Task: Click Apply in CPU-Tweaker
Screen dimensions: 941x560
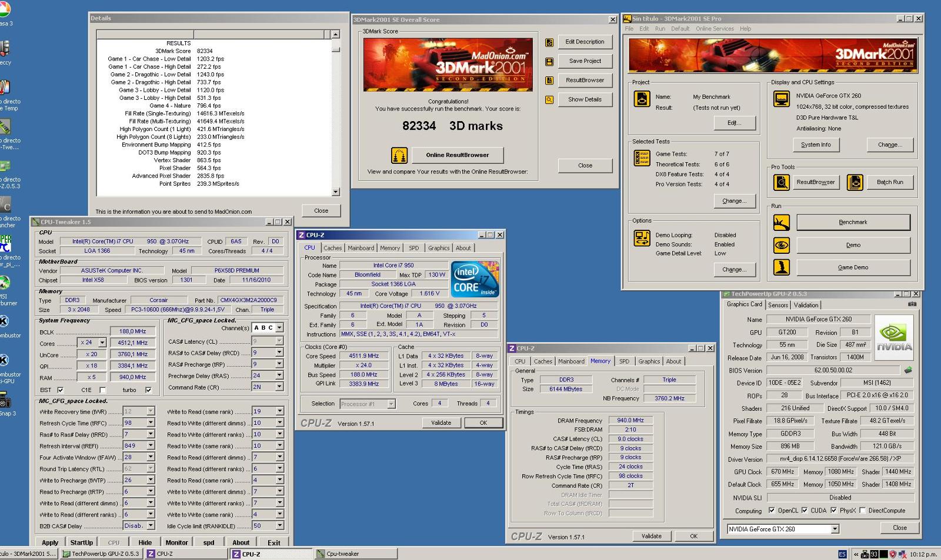Action: click(50, 542)
